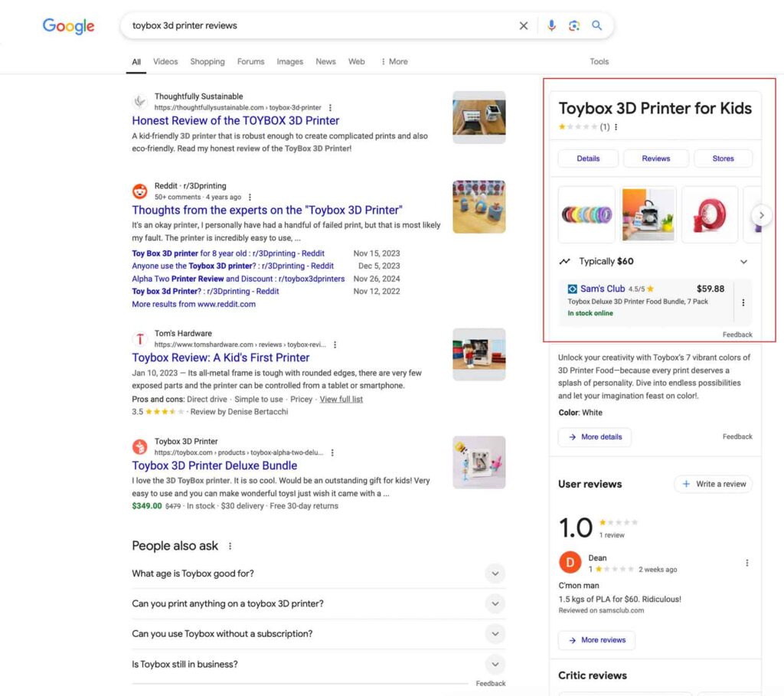Open the red filament spool product image
The image size is (784, 696).
pyautogui.click(x=710, y=214)
